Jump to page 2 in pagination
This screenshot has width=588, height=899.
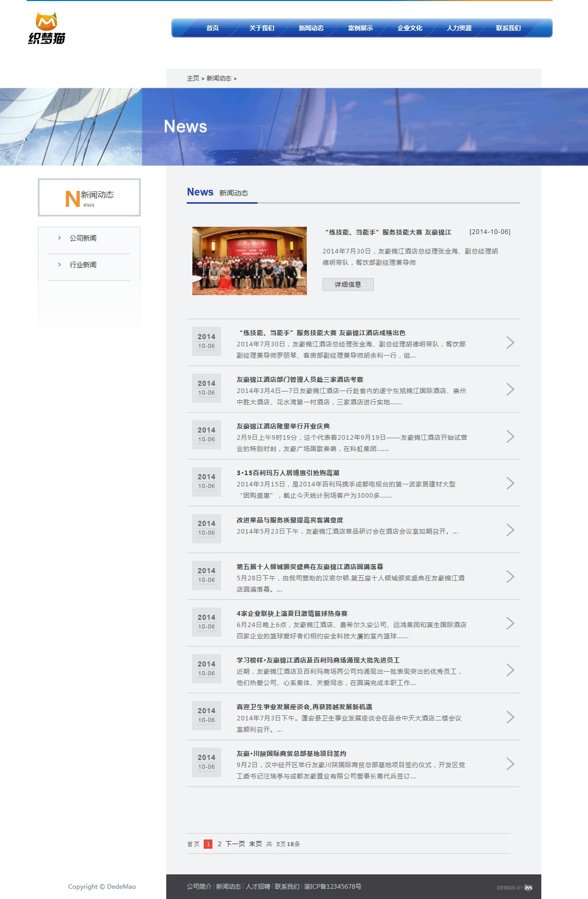point(219,844)
